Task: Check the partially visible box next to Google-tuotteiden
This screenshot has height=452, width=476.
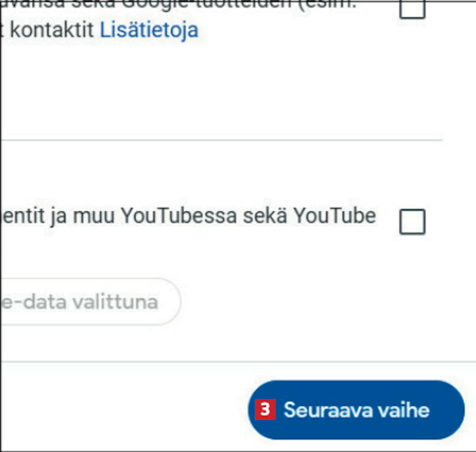Action: (x=412, y=10)
